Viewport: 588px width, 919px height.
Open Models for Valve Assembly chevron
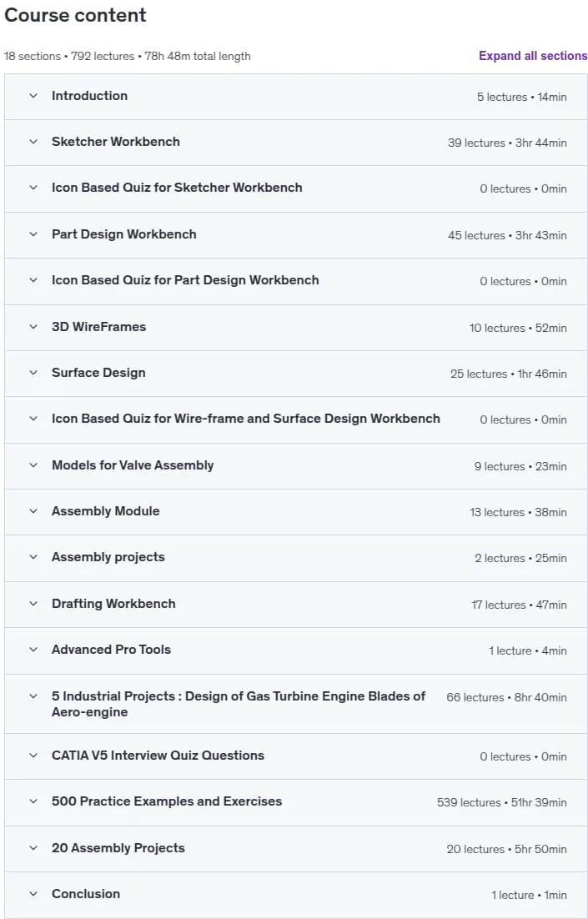click(x=33, y=465)
